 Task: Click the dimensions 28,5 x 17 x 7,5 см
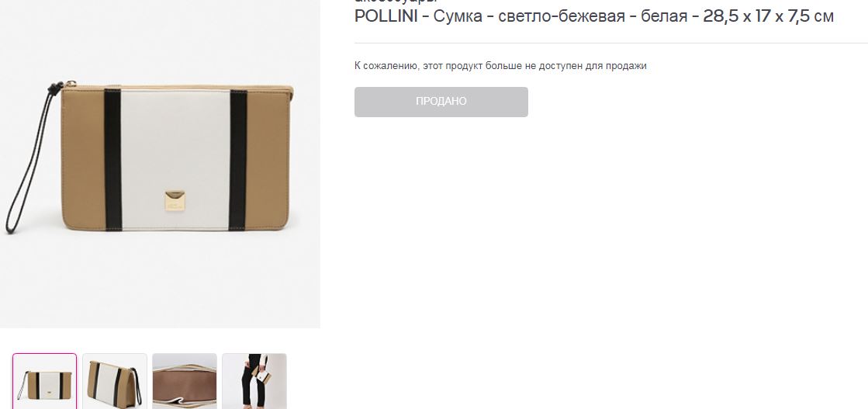tap(769, 16)
